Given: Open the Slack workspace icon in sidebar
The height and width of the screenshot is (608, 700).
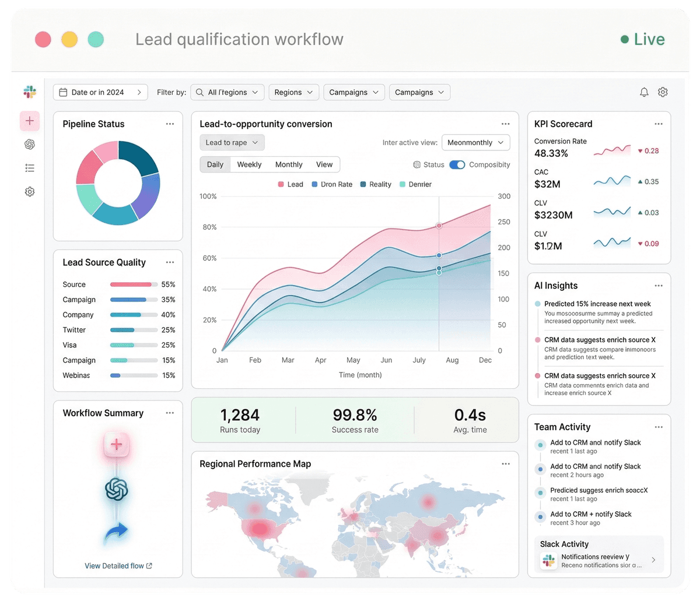Looking at the screenshot, I should click(x=30, y=92).
